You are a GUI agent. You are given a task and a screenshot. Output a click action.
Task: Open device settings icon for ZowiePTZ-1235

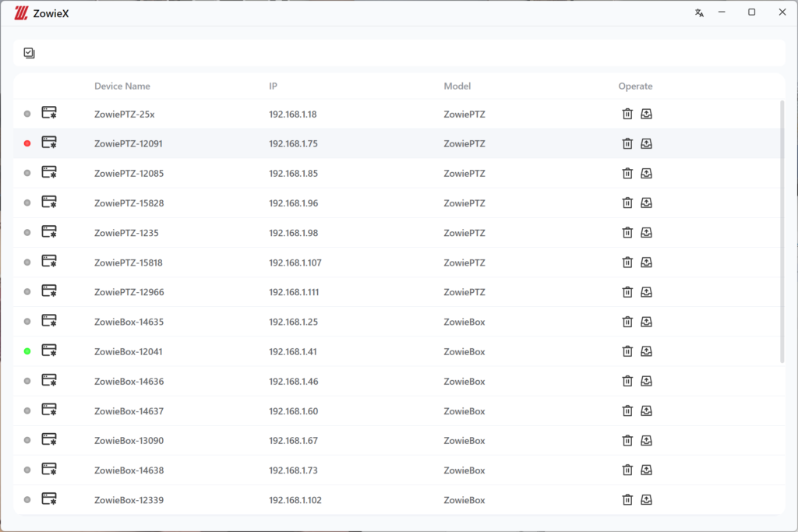click(x=49, y=232)
